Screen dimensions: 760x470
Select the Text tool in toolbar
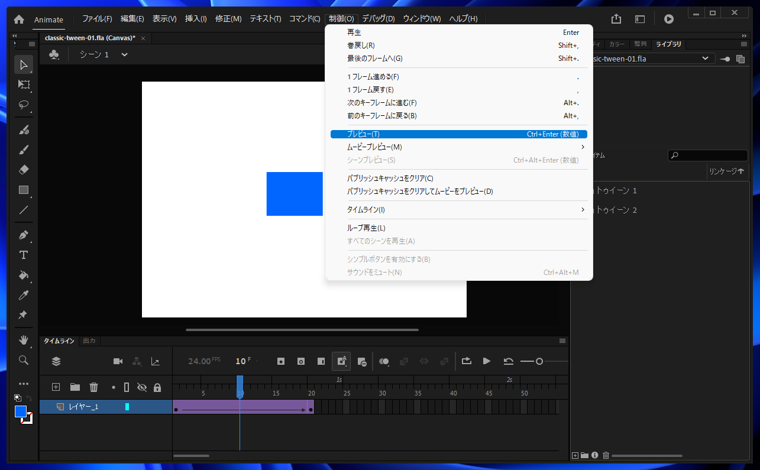(x=24, y=255)
